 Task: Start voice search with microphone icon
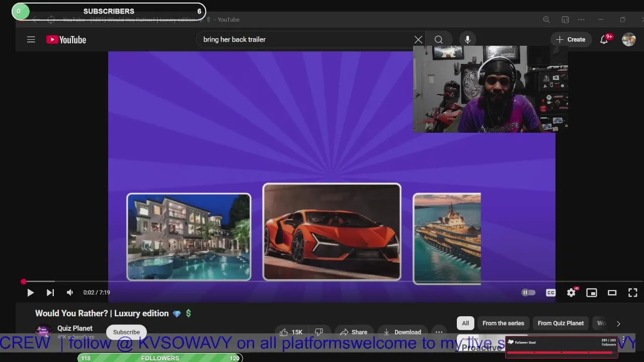(467, 39)
